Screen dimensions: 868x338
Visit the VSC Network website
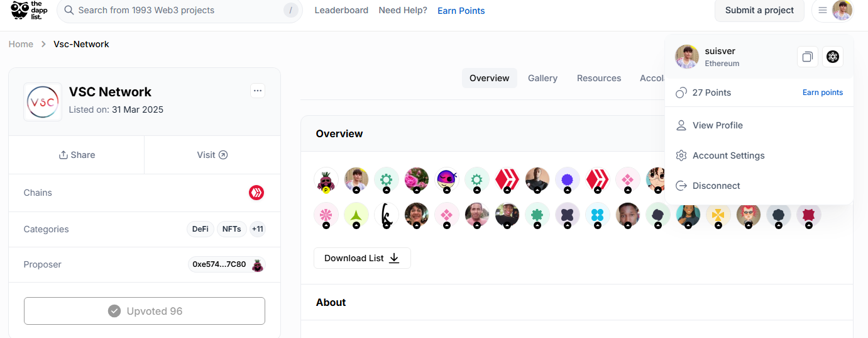(x=212, y=155)
